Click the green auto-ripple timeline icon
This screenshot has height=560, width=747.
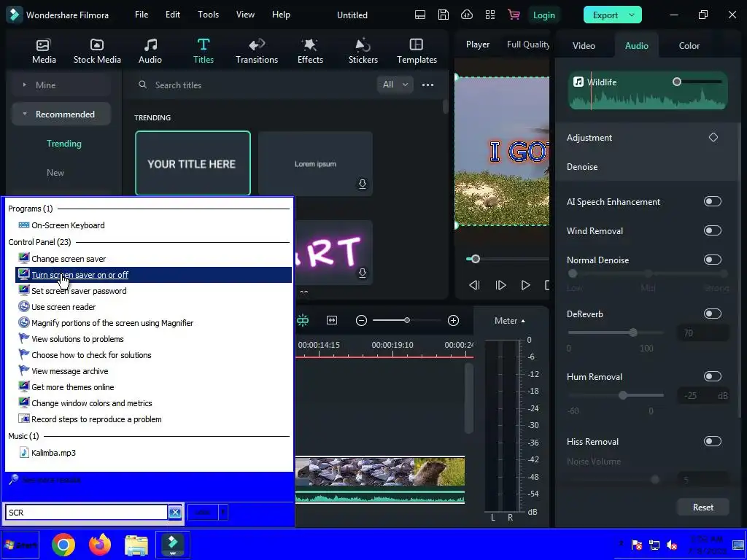pos(303,321)
